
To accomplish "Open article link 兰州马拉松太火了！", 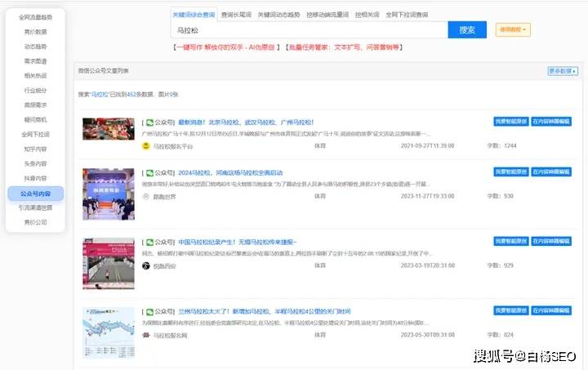I will coord(265,312).
